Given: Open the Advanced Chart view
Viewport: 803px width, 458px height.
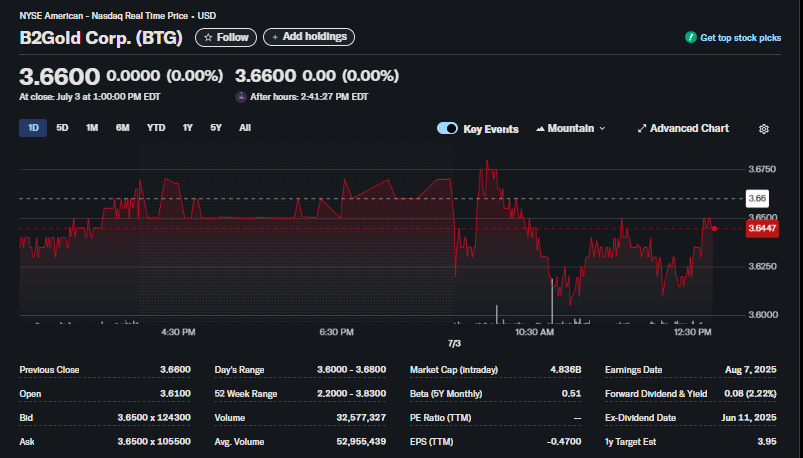Looking at the screenshot, I should click(x=683, y=129).
